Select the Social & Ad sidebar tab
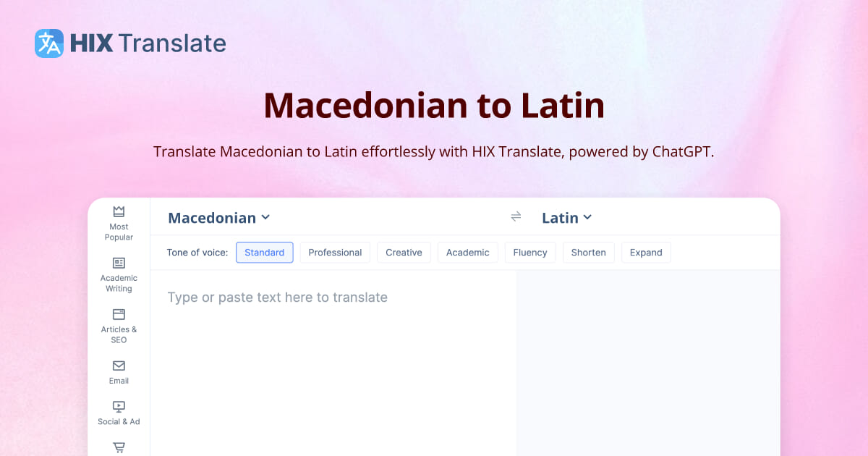868x456 pixels. [x=118, y=413]
